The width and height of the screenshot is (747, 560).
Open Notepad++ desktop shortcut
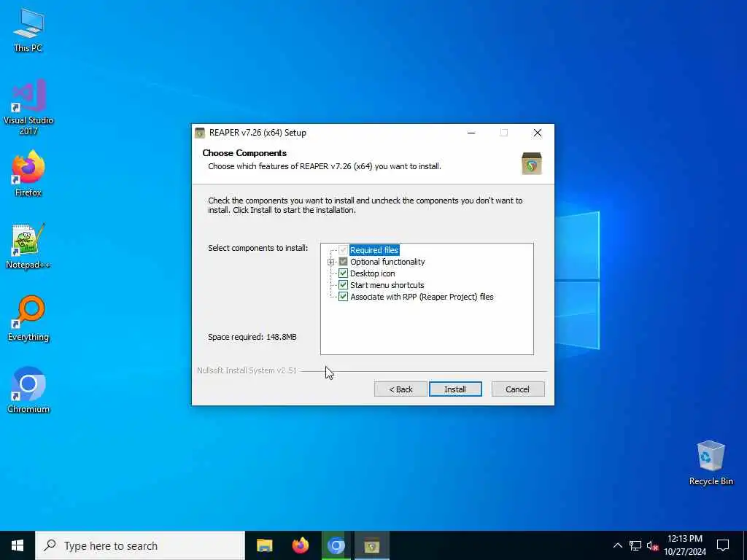tap(28, 246)
